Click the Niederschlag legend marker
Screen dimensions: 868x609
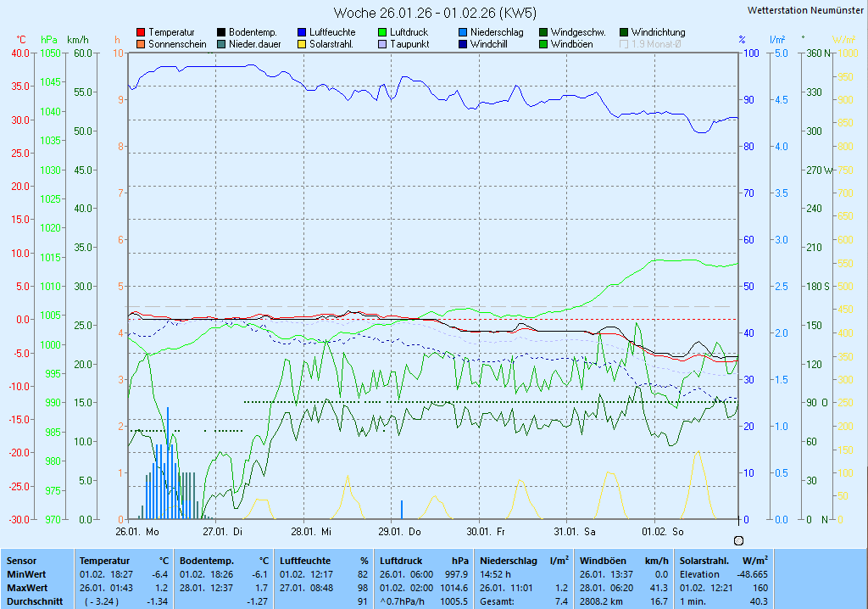pyautogui.click(x=463, y=32)
